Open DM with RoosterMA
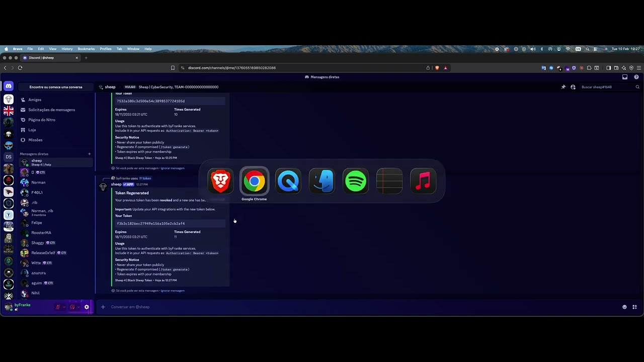644x362 pixels. point(56,233)
